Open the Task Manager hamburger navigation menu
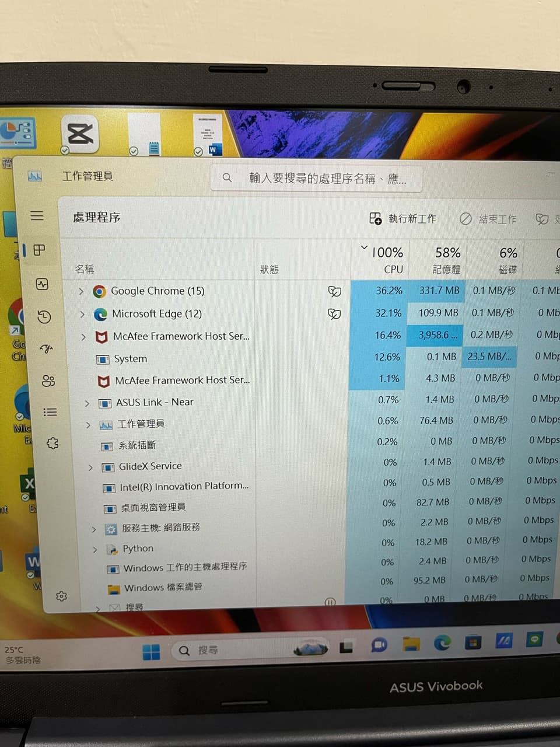 (x=37, y=215)
